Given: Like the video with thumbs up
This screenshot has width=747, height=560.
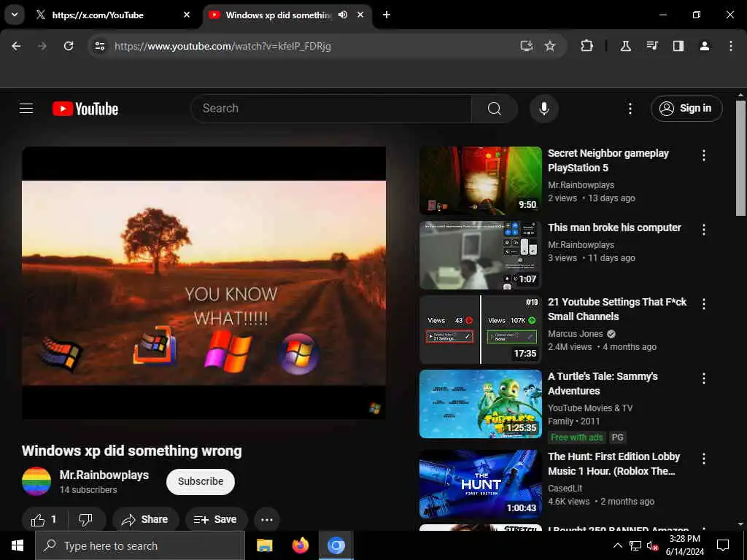Looking at the screenshot, I should [44, 519].
